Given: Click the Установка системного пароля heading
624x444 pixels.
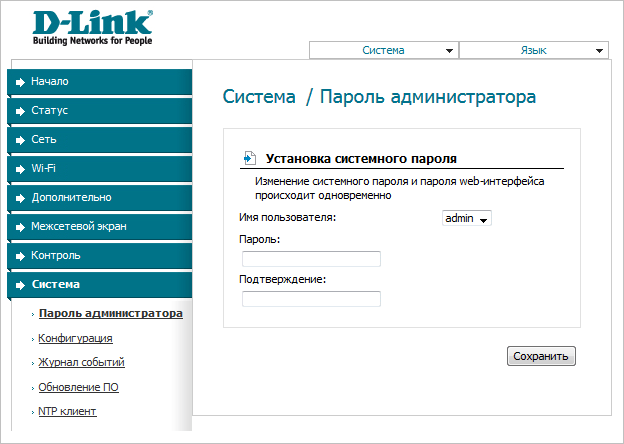Looking at the screenshot, I should click(361, 158).
